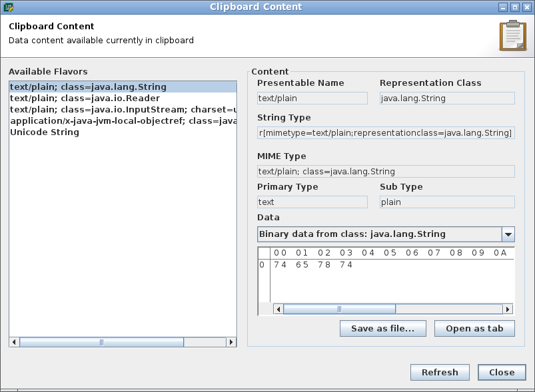Click the left arrow of the hex data scrollbar
Screen dimensions: 535x392
[x=278, y=308]
